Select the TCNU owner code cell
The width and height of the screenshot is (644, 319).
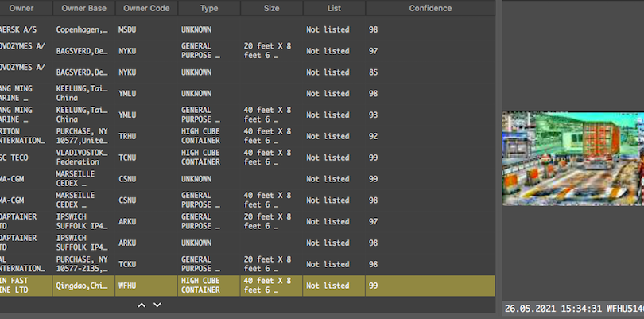click(146, 158)
